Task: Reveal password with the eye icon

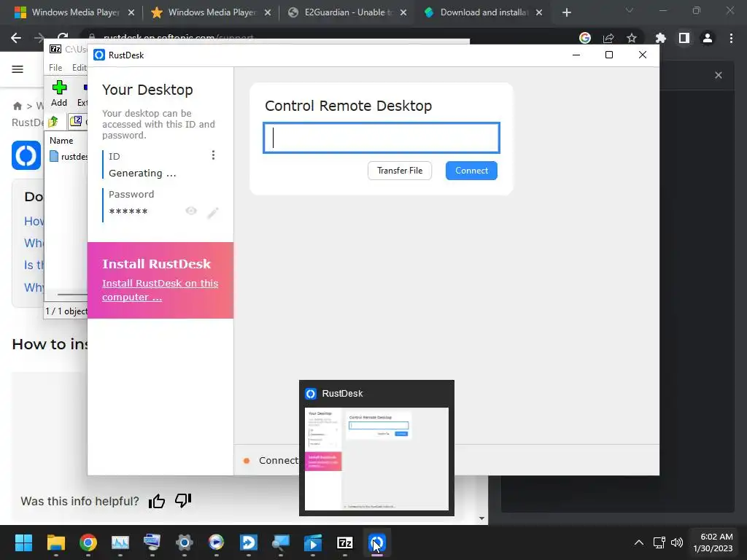Action: (191, 211)
